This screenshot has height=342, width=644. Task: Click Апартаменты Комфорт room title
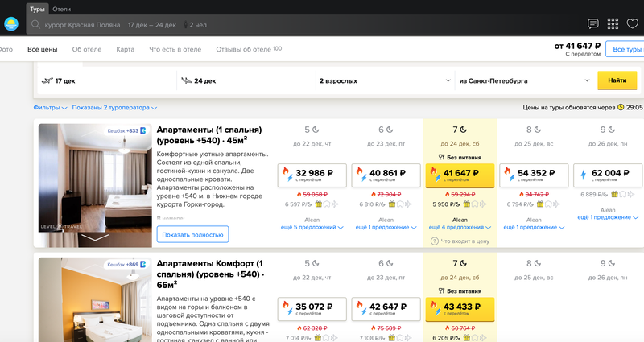coord(210,274)
